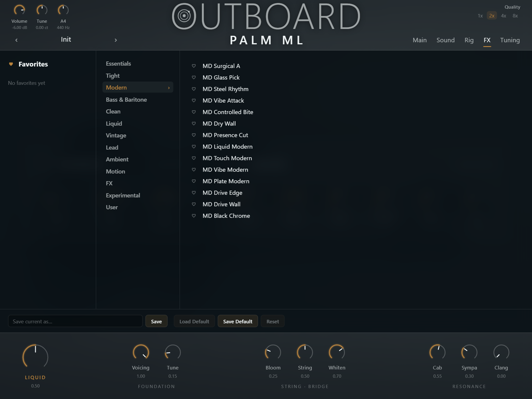This screenshot has width=532, height=399.
Task: Click the Whiten knob
Action: (337, 352)
